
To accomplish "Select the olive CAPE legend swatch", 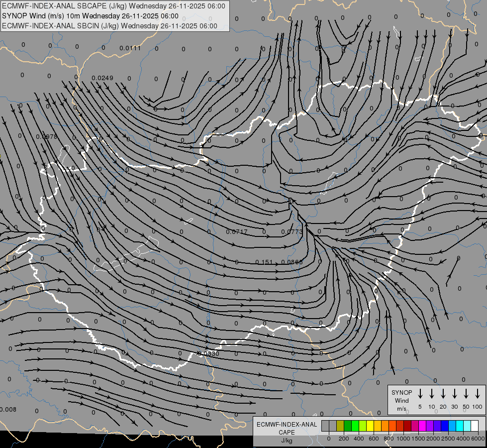I will point(340,426).
